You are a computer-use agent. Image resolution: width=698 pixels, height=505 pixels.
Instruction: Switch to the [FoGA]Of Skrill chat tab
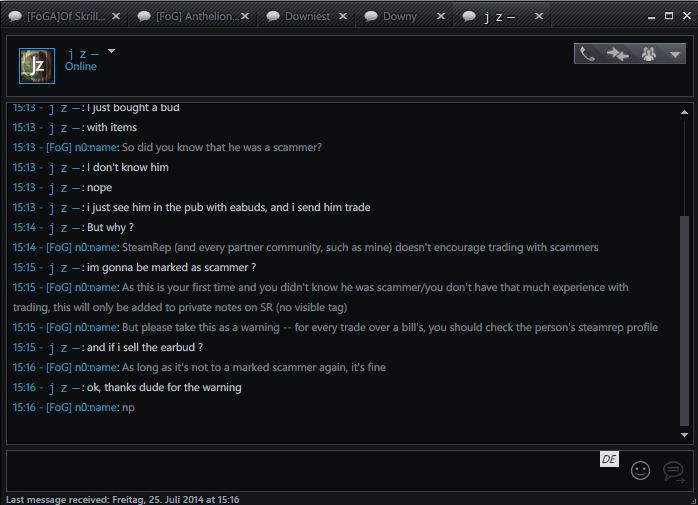coord(66,17)
